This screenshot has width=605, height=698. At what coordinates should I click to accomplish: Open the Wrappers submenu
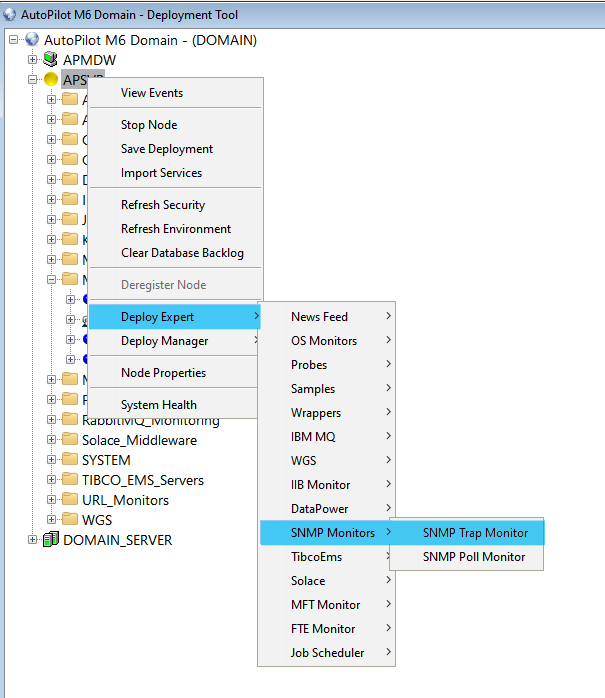click(x=327, y=413)
